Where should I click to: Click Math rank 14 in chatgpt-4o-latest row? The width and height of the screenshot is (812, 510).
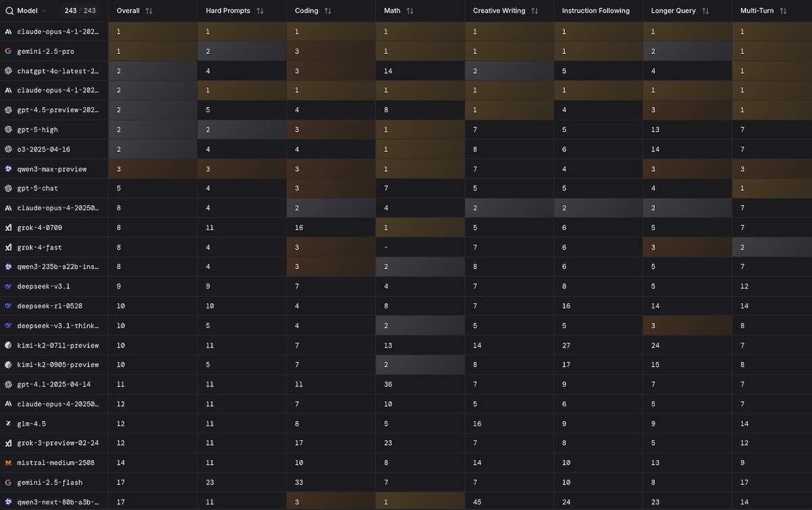point(388,70)
